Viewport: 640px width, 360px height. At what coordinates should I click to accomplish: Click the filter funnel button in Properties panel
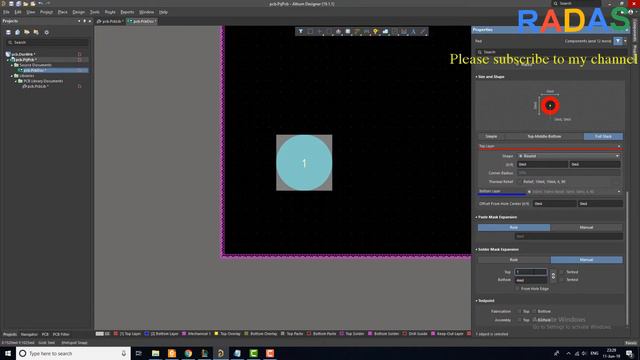tap(618, 41)
